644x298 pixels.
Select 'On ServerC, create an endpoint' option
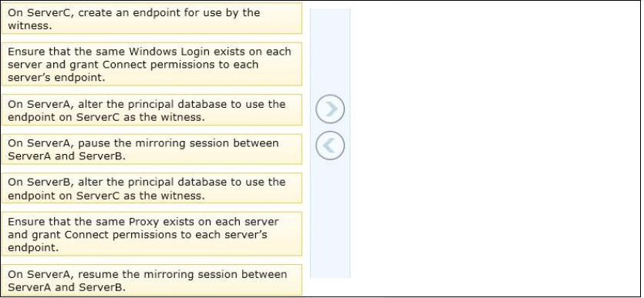[x=152, y=18]
